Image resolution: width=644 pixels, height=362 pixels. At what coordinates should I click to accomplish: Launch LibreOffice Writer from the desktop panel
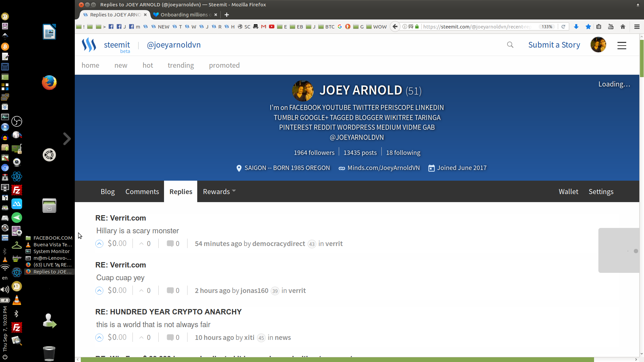[49, 32]
